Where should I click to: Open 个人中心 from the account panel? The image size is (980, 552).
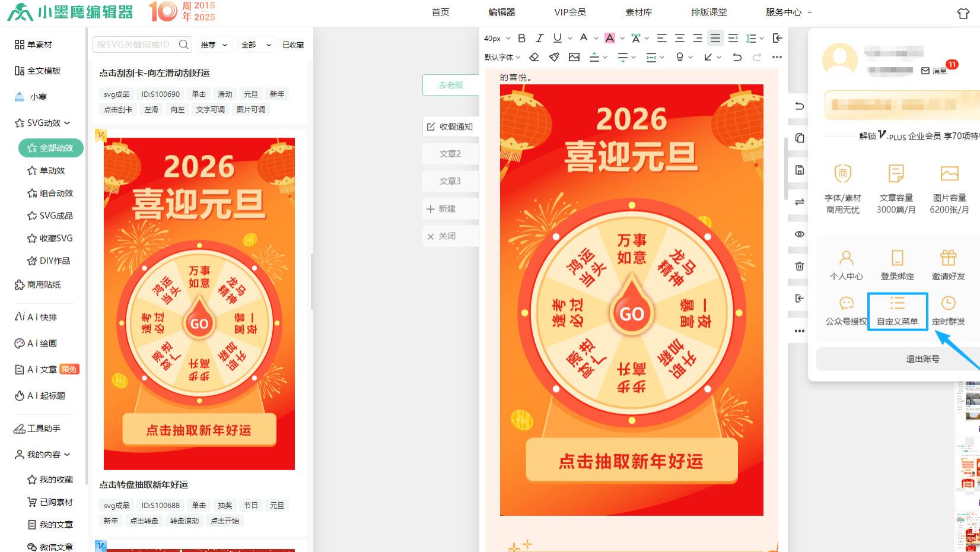click(x=846, y=264)
